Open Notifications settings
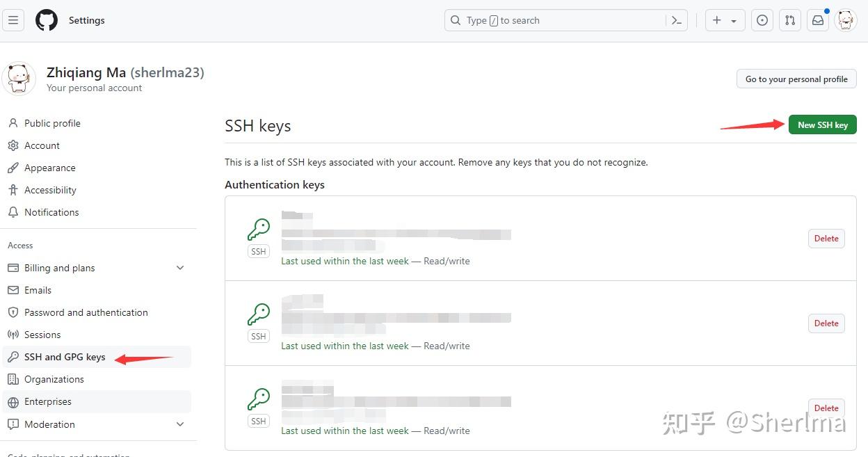Screen dimensions: 868x457 pyautogui.click(x=97, y=212)
